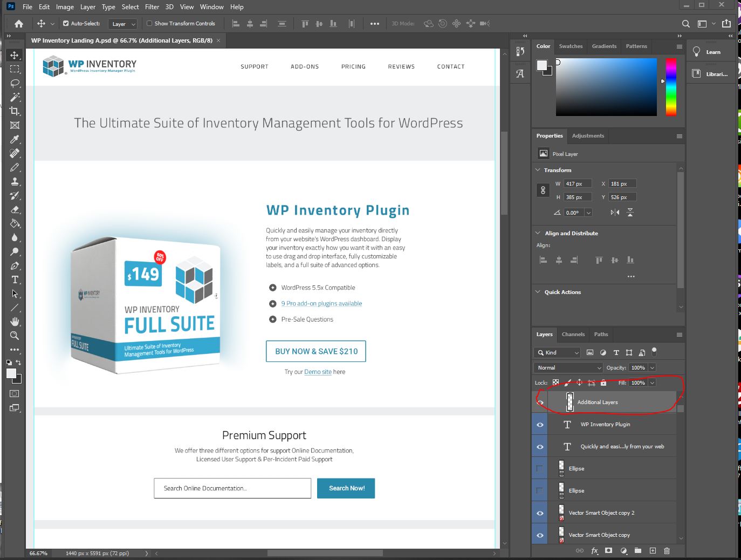Select the Brush tool

(15, 167)
